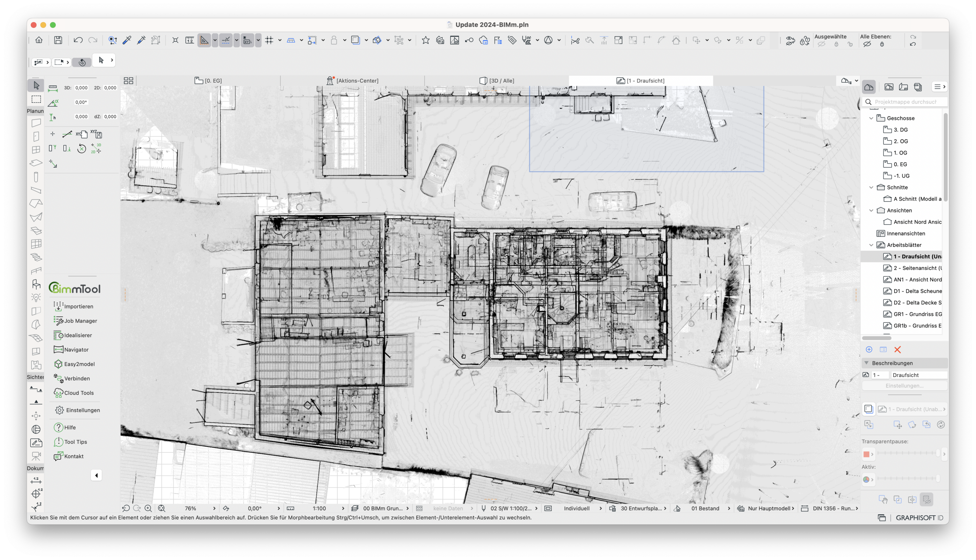The width and height of the screenshot is (976, 560).
Task: Activate the pipette pick-up parameters tool
Action: (127, 40)
